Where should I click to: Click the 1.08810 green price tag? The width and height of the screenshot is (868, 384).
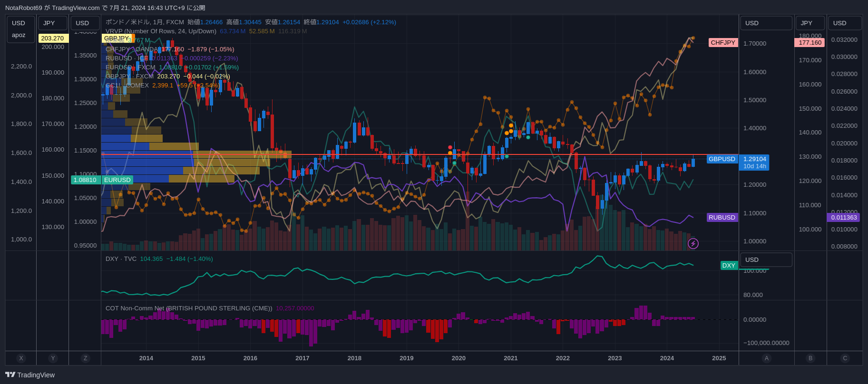86,180
